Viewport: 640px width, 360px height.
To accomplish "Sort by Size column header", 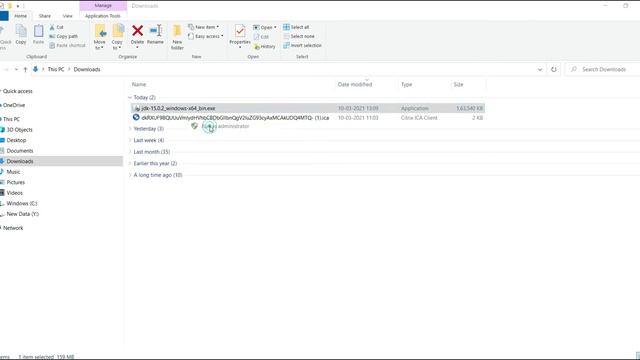I will point(458,84).
